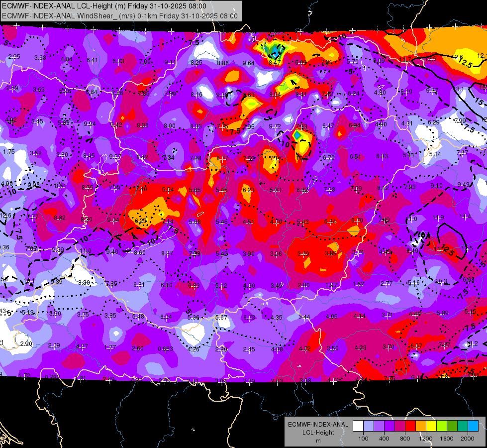
Task: Click the value 1.75 near the white patch
Action: [x=9, y=152]
